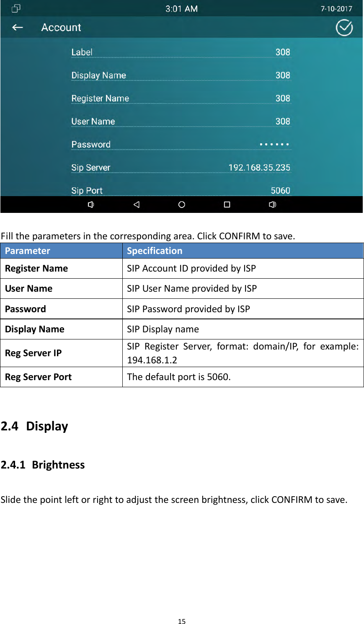Edit the Label field value 308
Screen dimensions: 364x624
pos(283,52)
